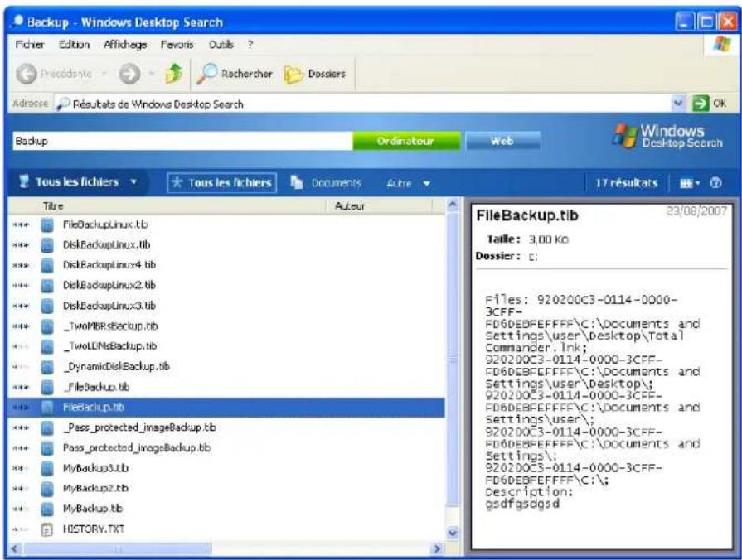742x560 pixels.
Task: Click the Back (Précédente) arrow icon
Action: coord(27,74)
